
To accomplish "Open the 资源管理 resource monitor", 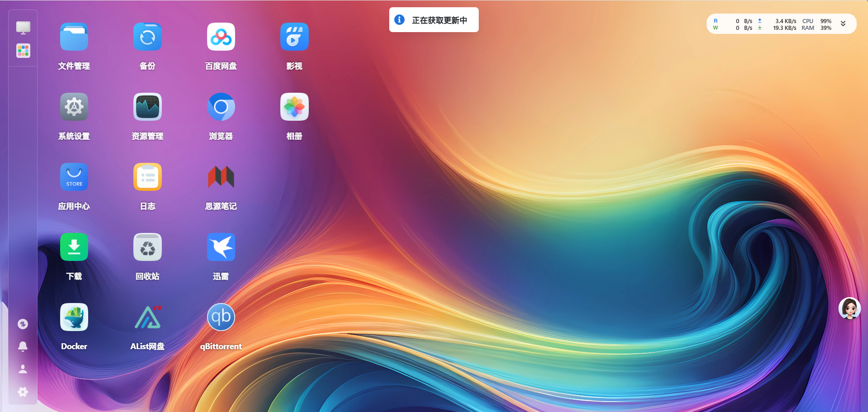I will (147, 107).
